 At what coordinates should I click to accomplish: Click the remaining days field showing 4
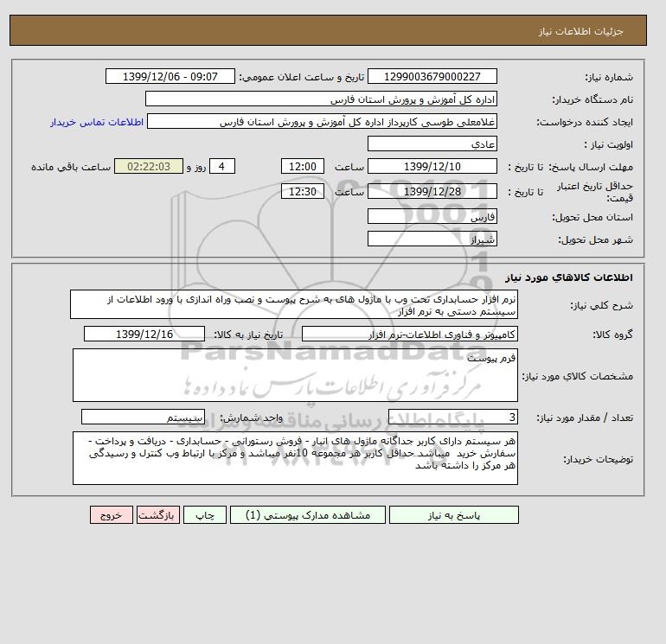tap(221, 167)
